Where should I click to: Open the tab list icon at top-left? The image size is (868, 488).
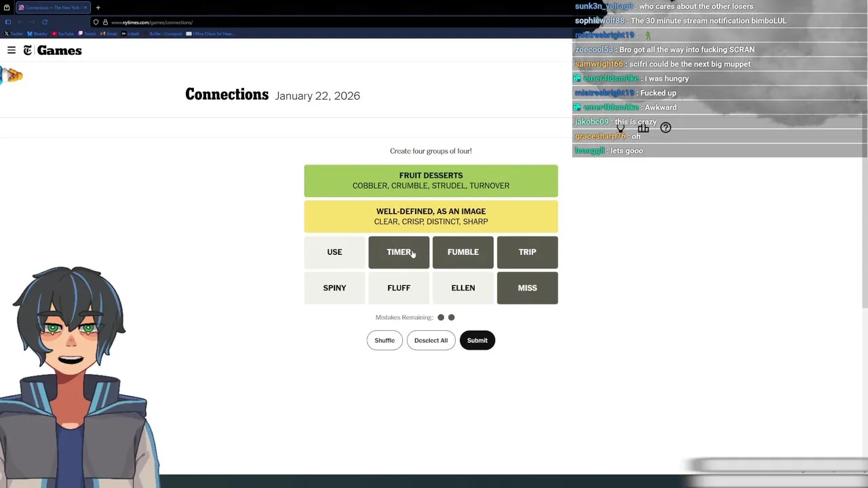(x=7, y=7)
